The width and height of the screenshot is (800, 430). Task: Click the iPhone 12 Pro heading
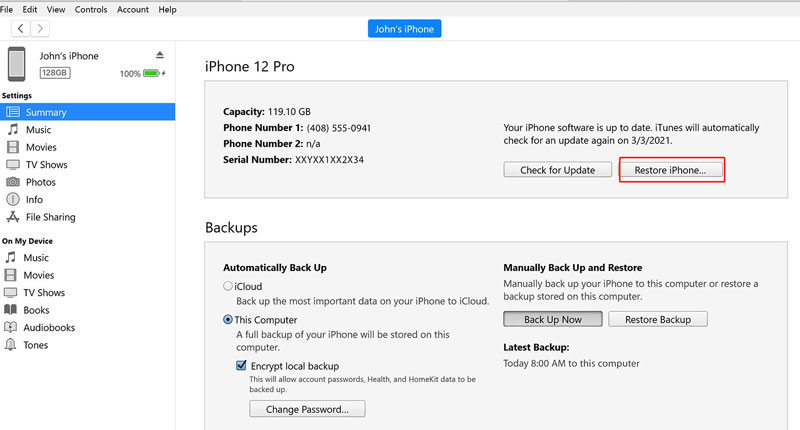pos(249,66)
